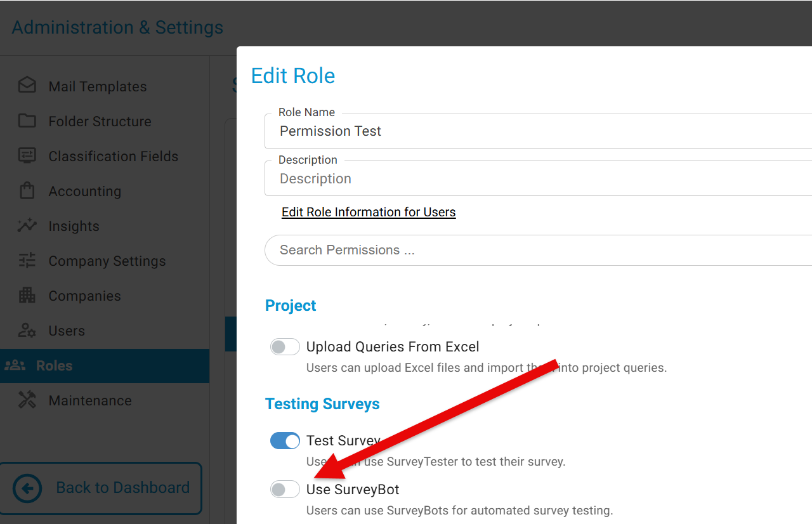
Task: Click Back to Dashboard button
Action: tap(101, 488)
